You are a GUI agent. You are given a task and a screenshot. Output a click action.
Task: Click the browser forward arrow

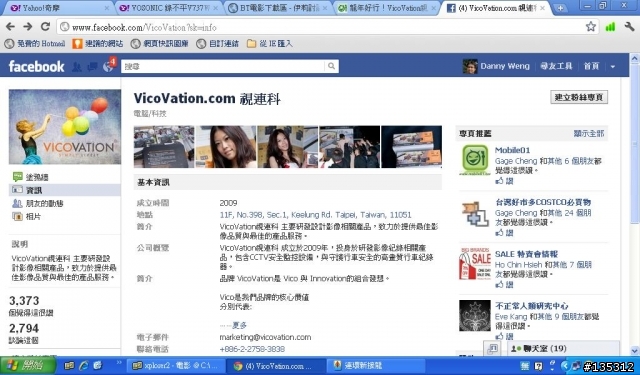coord(27,27)
